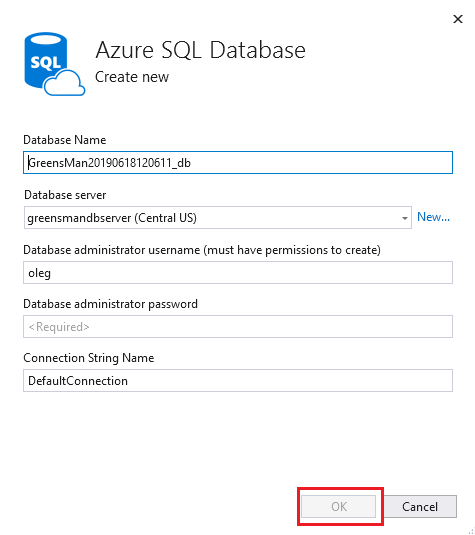Focus the DefaultConnection string name field
The width and height of the screenshot is (475, 535).
(x=238, y=380)
